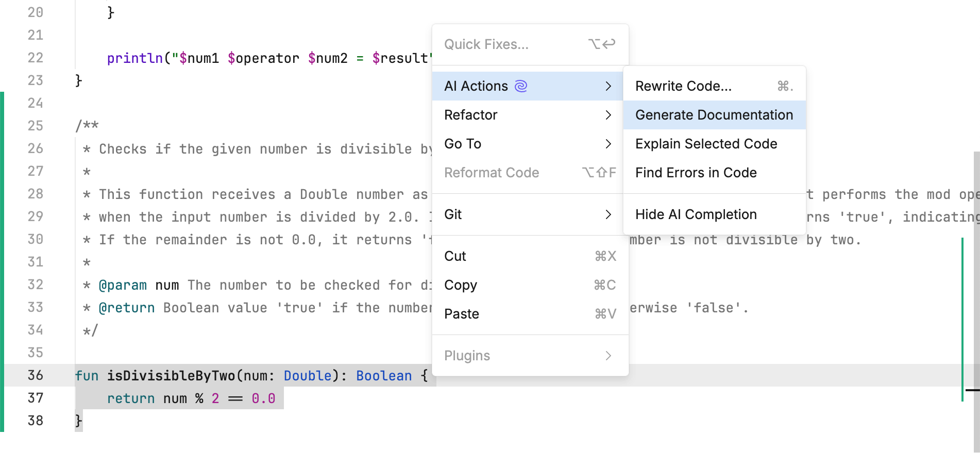
Task: Choose Cut from the context menu
Action: pyautogui.click(x=454, y=256)
